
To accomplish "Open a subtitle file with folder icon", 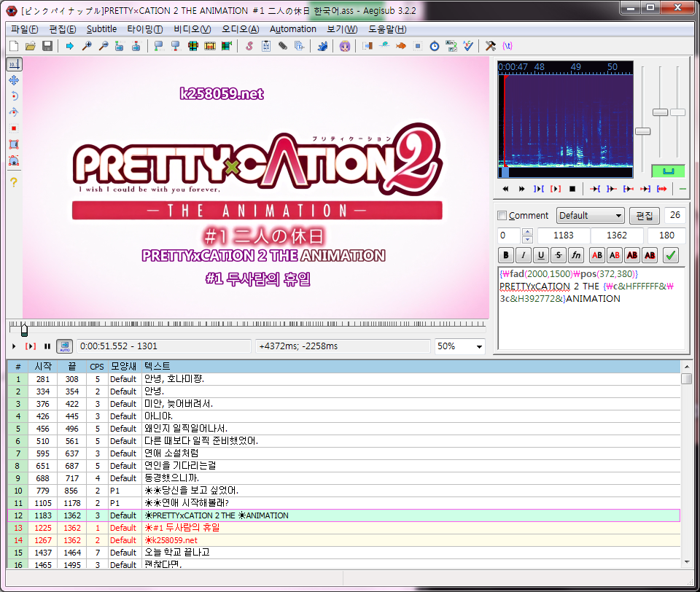I will point(31,46).
